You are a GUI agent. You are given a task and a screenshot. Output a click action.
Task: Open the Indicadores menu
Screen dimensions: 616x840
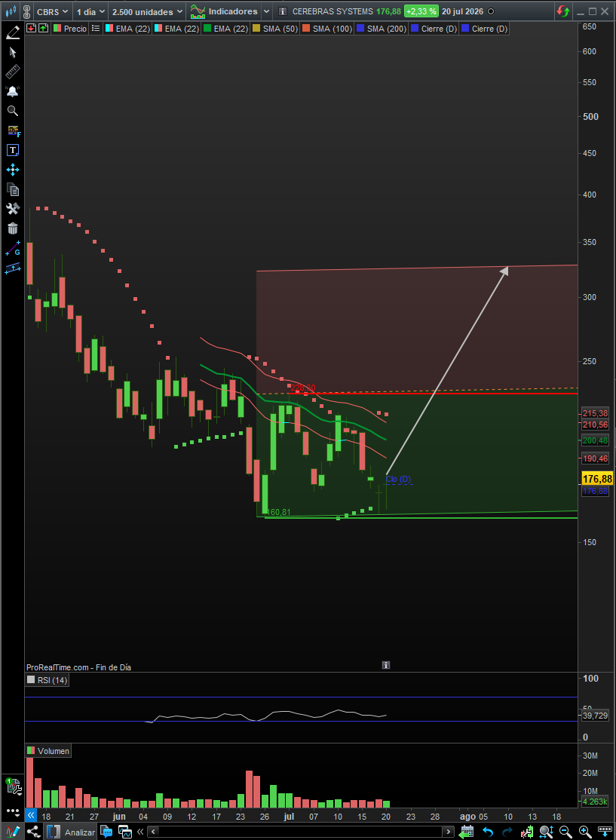(224, 11)
